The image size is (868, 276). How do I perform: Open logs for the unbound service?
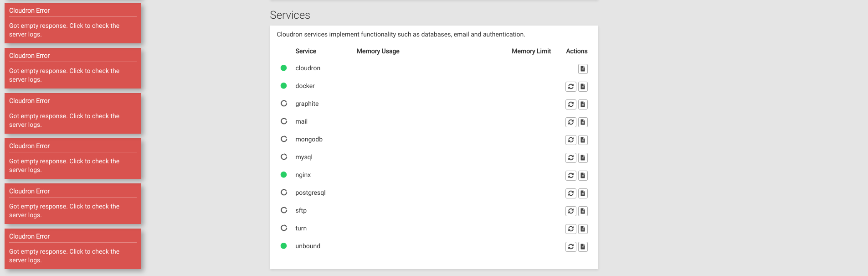pos(583,247)
